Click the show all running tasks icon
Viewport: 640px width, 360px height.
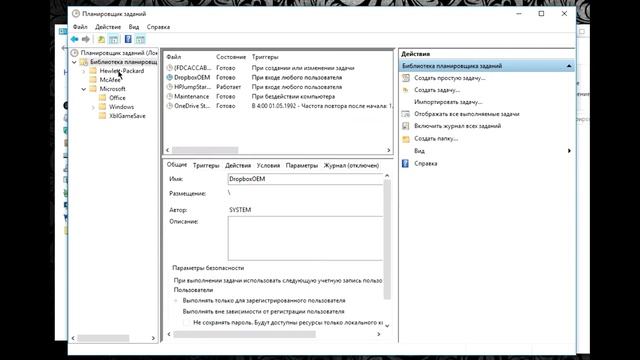coord(406,114)
